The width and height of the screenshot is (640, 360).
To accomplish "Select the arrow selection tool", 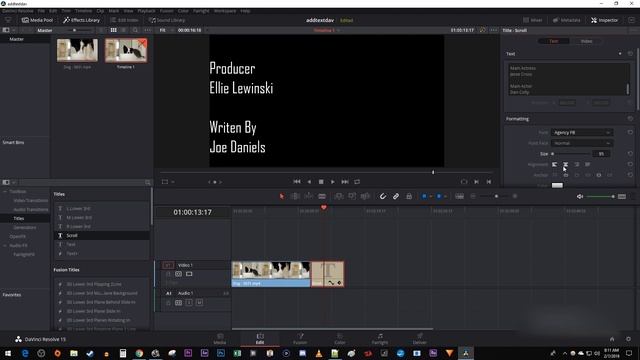I will [282, 196].
